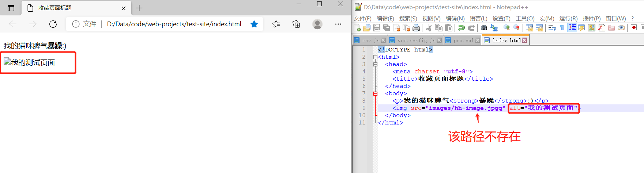
Task: Click the browser Back arrow
Action: (13, 24)
